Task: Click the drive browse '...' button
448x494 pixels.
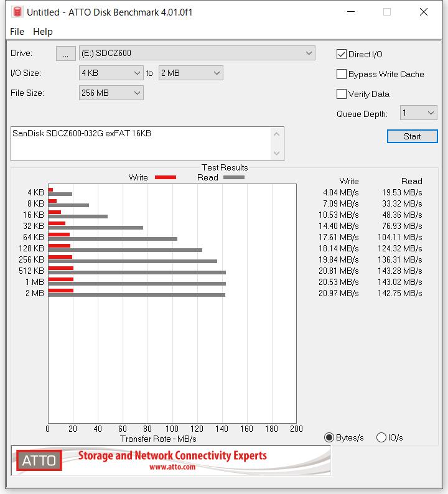Action: [x=65, y=54]
